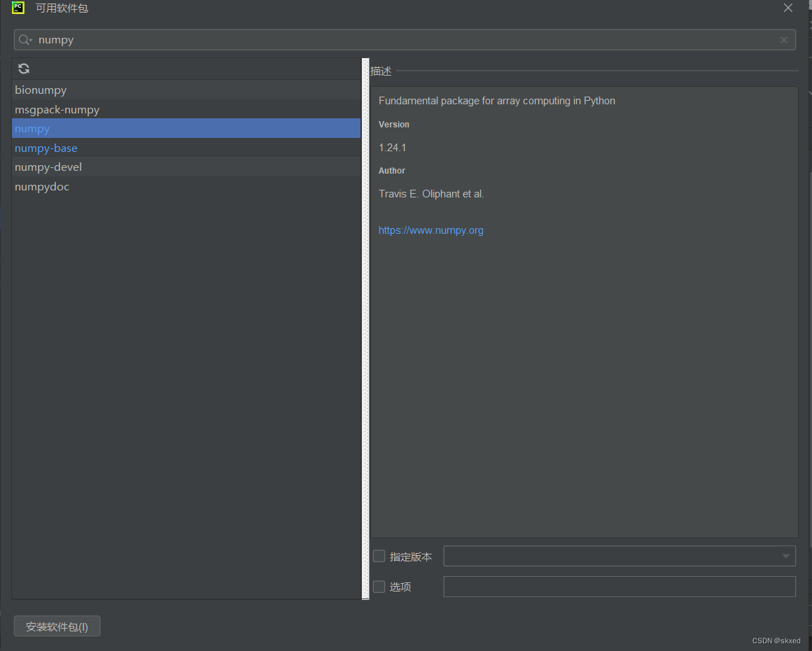Image resolution: width=812 pixels, height=651 pixels.
Task: Click the numpy search input field
Action: [x=405, y=40]
